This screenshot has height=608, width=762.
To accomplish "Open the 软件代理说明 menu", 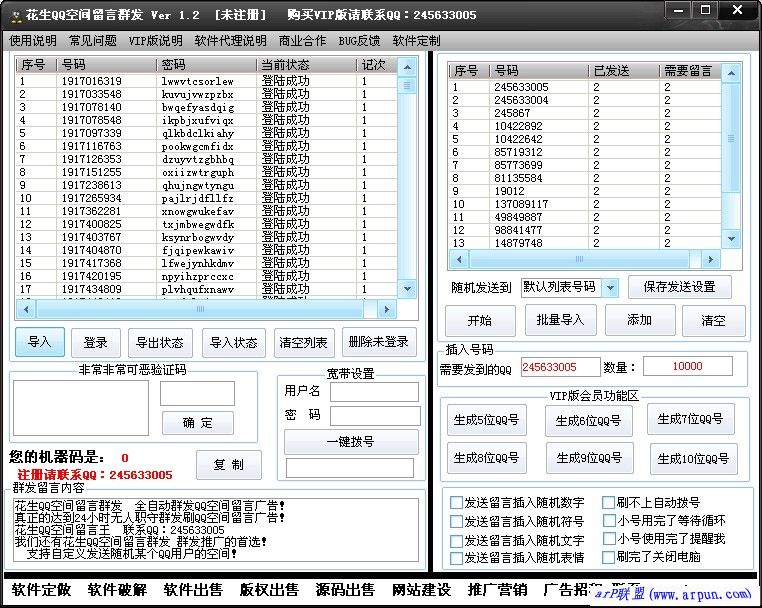I will (x=230, y=40).
